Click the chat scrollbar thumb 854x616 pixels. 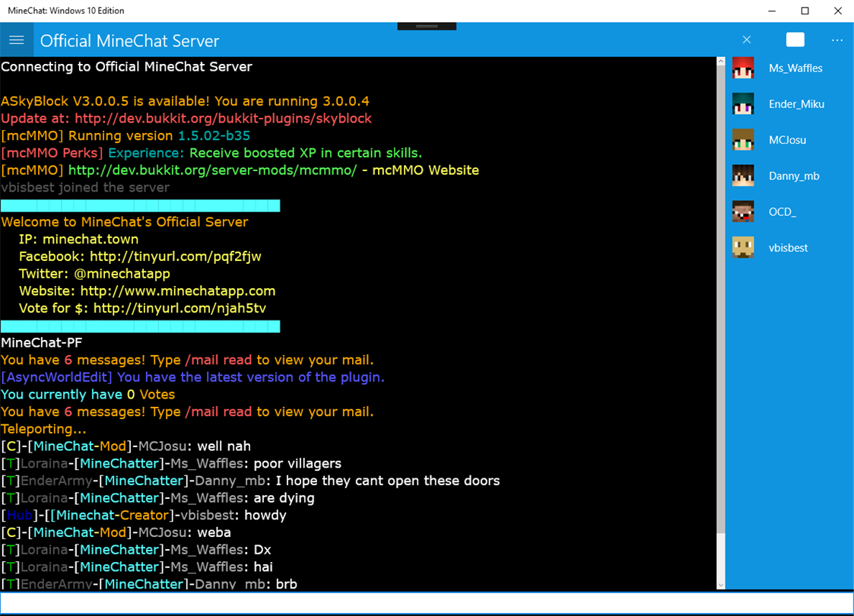(x=721, y=300)
